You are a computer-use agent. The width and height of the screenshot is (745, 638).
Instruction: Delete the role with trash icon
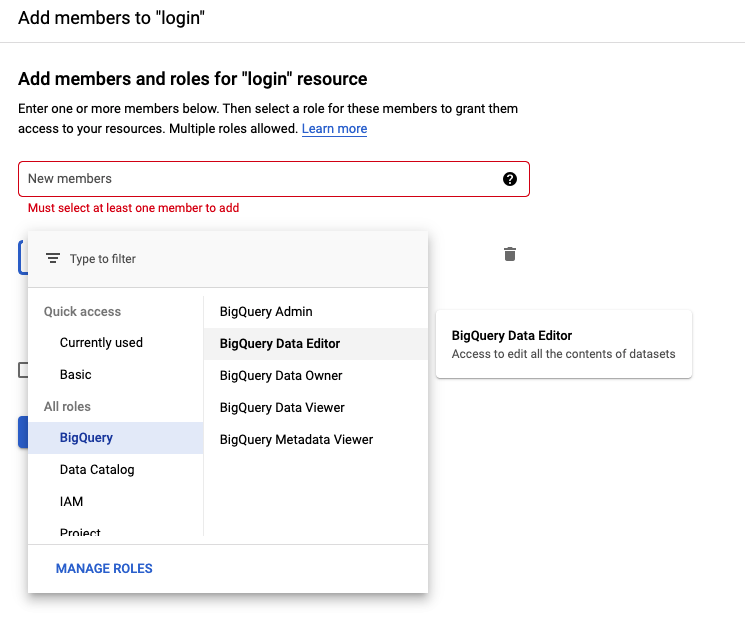[510, 254]
